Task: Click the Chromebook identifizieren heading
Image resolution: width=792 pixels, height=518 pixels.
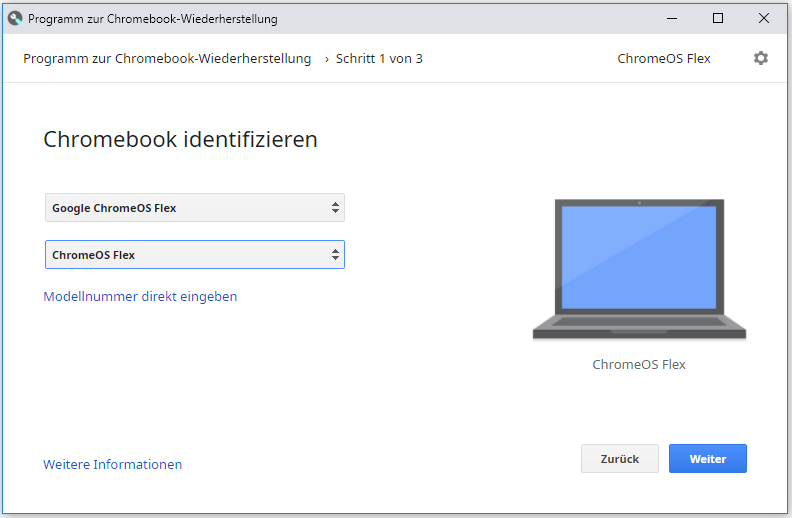Action: (x=180, y=139)
